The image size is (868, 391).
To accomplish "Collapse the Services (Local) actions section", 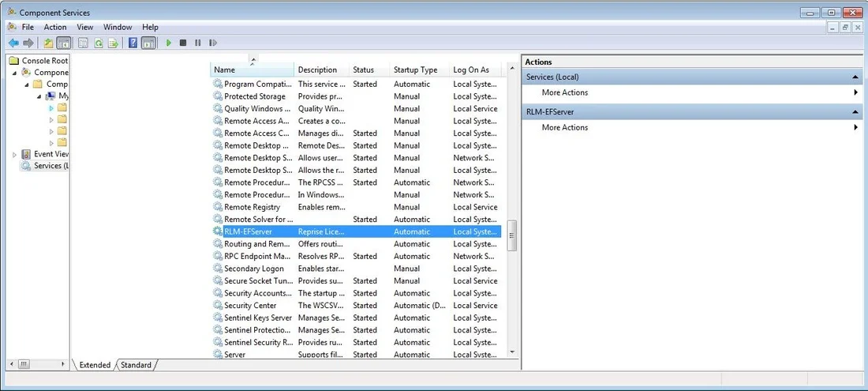I will coord(854,77).
